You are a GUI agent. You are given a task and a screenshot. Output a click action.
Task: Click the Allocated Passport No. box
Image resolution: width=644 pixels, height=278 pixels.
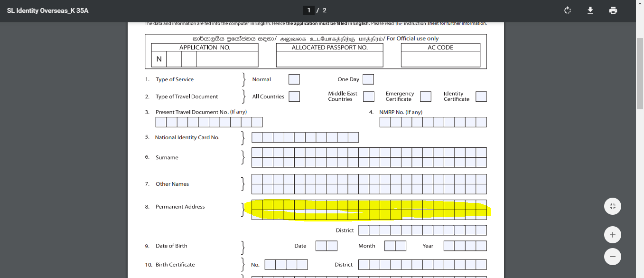pyautogui.click(x=329, y=59)
